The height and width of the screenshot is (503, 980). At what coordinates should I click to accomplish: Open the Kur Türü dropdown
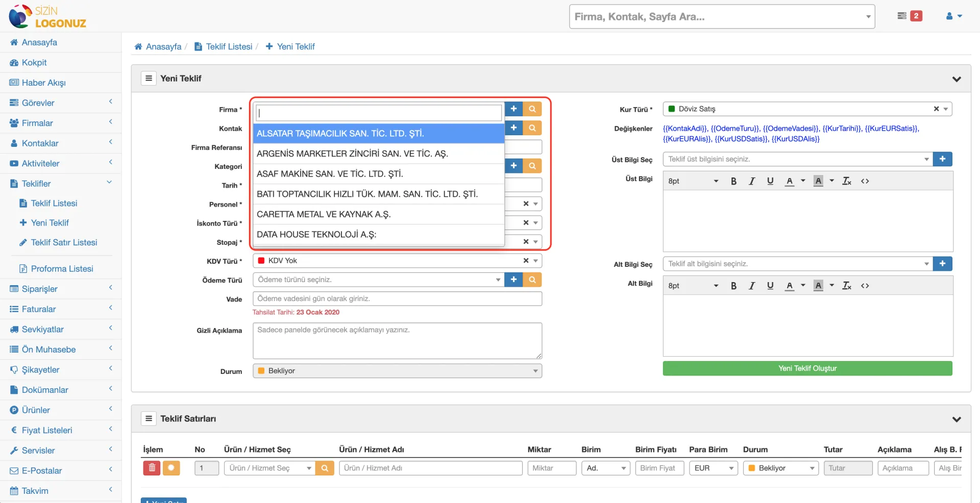coord(807,109)
